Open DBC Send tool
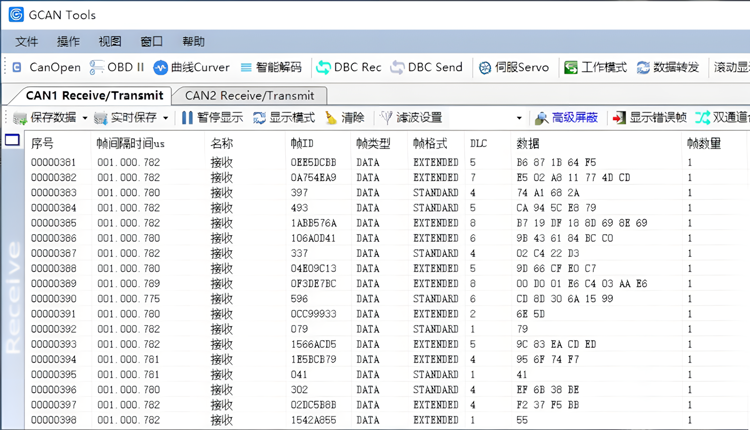This screenshot has width=750, height=430. [x=426, y=67]
